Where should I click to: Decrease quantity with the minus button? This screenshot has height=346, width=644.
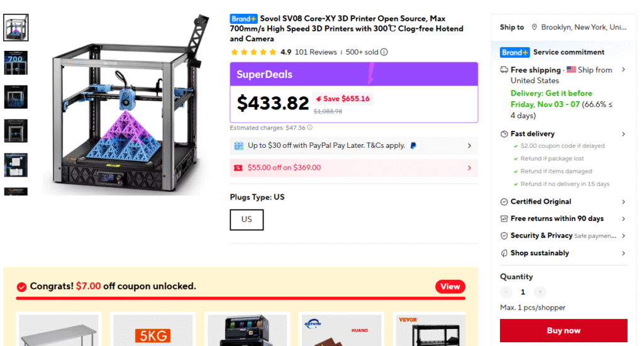(x=506, y=292)
